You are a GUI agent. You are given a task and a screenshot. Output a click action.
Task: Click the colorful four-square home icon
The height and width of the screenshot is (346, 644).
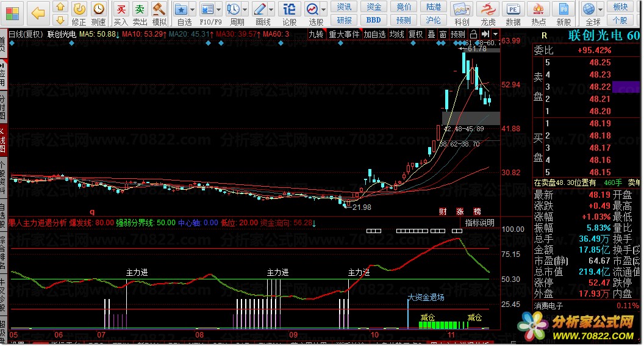click(12, 13)
